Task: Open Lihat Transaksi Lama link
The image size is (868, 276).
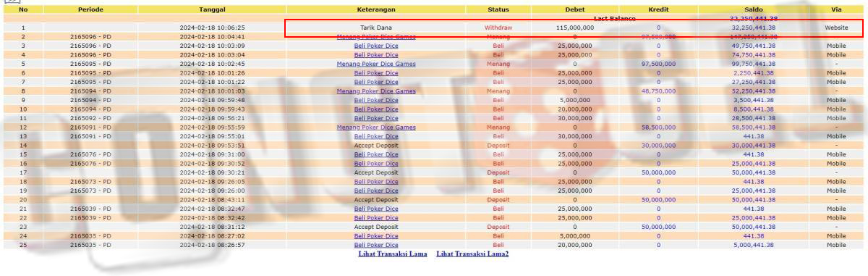Action: pyautogui.click(x=392, y=254)
